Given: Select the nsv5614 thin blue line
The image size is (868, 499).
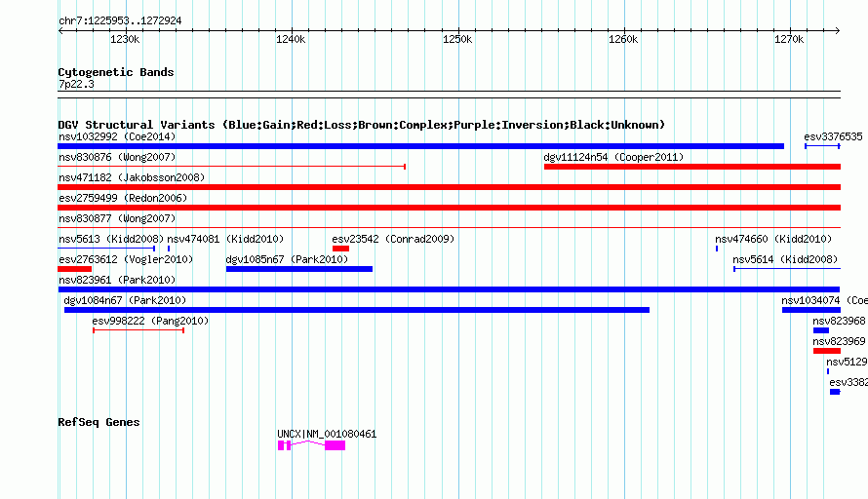Looking at the screenshot, I should tap(787, 269).
